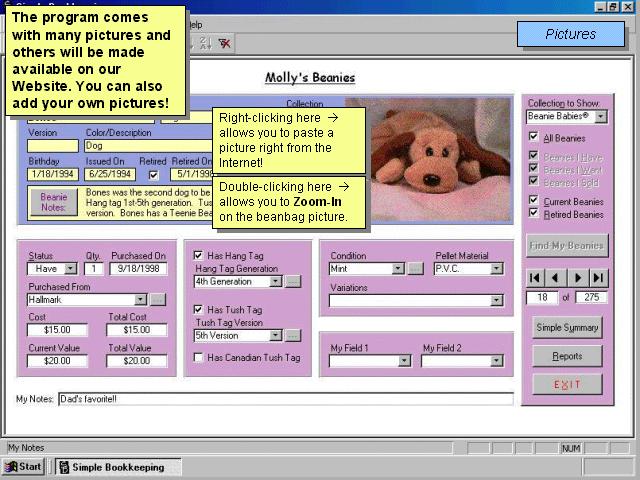
Task: Toggle the Has Hang Tag checkbox
Action: pyautogui.click(x=198, y=256)
